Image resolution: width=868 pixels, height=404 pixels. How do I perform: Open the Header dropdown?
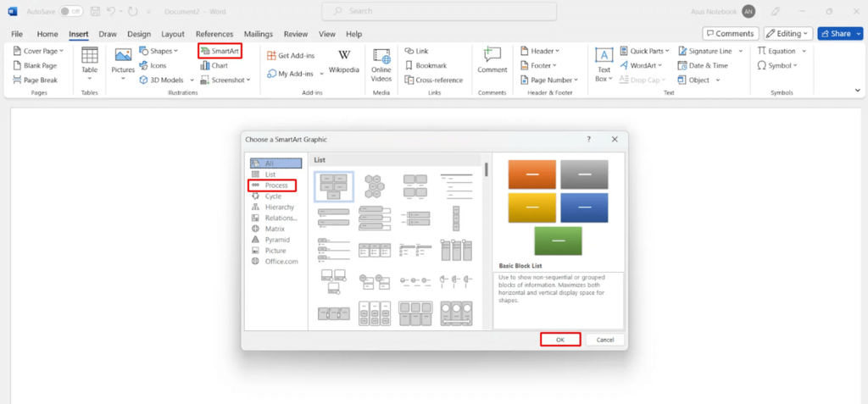(540, 51)
